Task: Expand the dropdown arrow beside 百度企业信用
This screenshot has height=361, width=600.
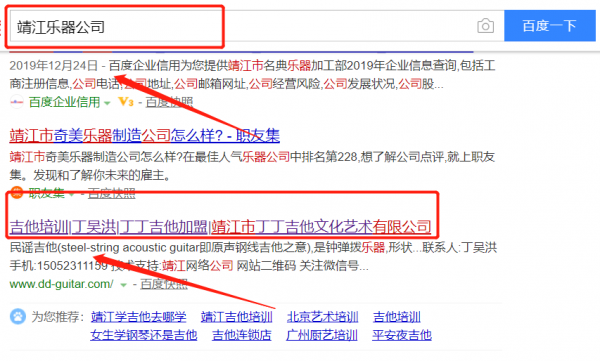Action: (x=107, y=103)
